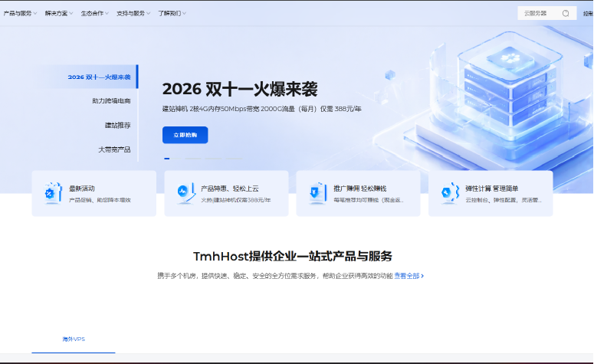This screenshot has width=594, height=364.
Task: Select the 大带宽产品 banner tab
Action: (114, 149)
